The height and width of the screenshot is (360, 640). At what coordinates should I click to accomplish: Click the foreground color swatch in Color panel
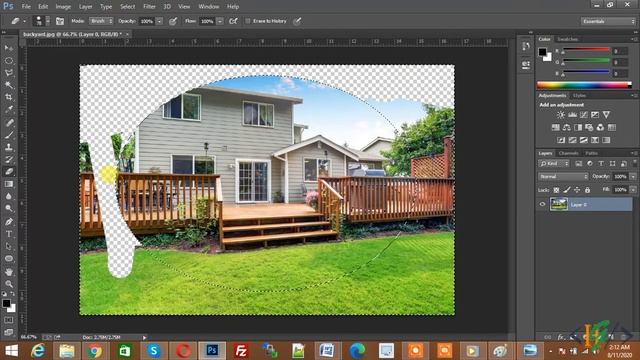coord(542,52)
